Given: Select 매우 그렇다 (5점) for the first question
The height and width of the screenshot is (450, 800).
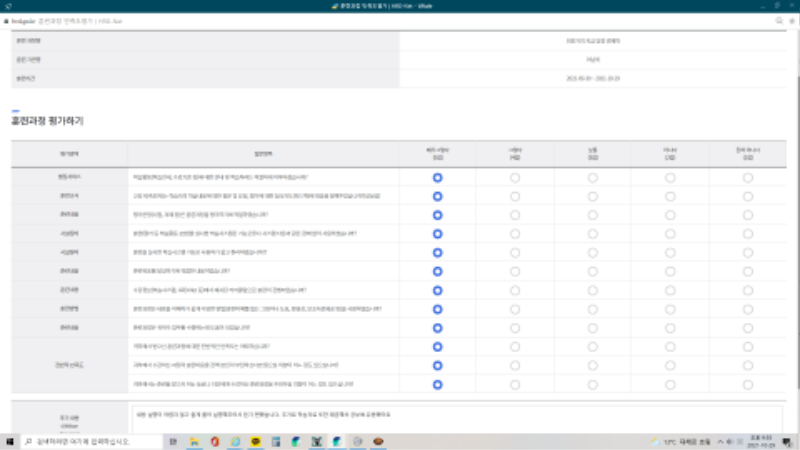Looking at the screenshot, I should [437, 177].
